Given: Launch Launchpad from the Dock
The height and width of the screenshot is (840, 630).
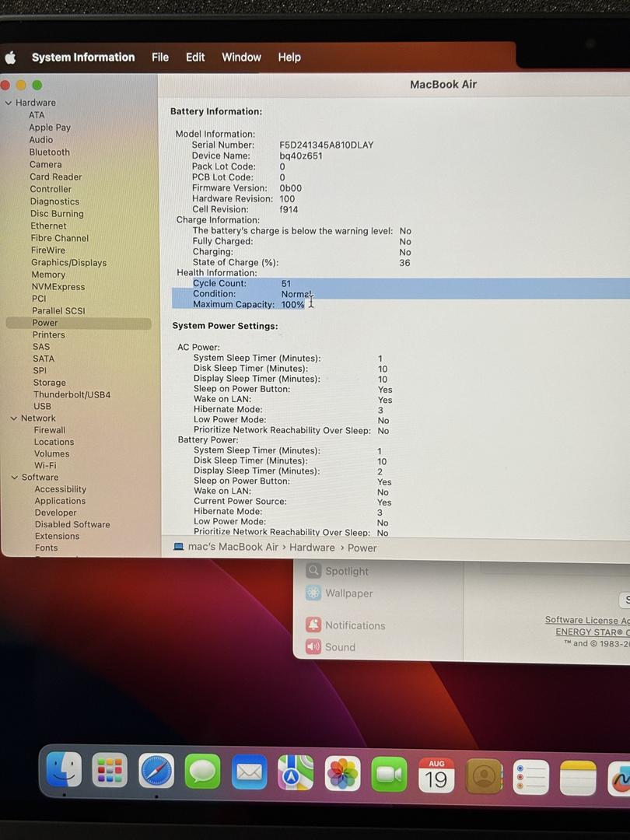Looking at the screenshot, I should 110,770.
